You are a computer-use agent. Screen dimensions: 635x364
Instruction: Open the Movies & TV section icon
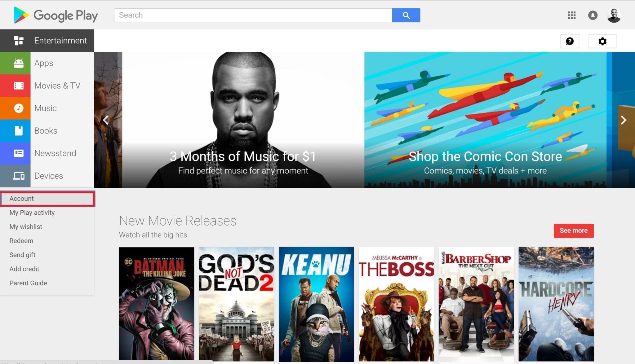[x=18, y=86]
